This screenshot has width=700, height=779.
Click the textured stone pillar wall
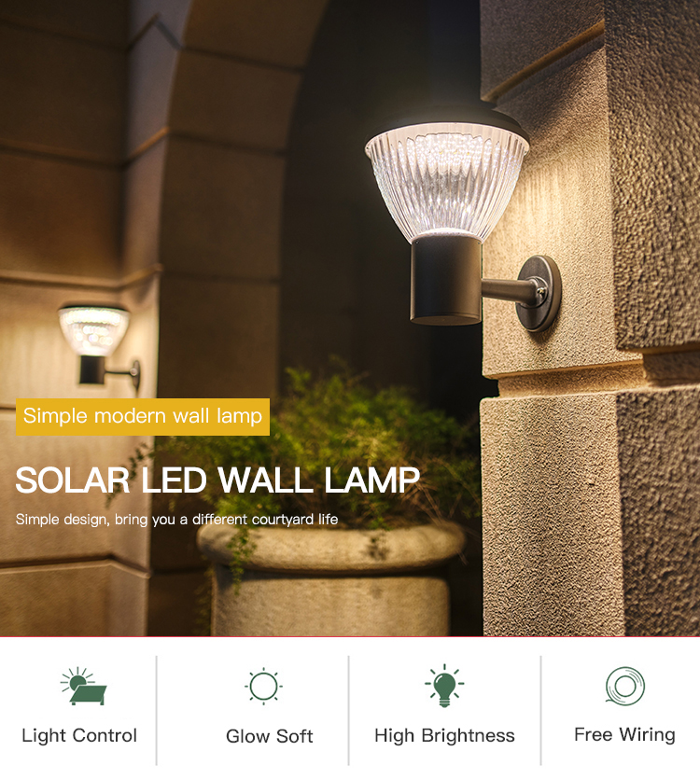click(592, 512)
